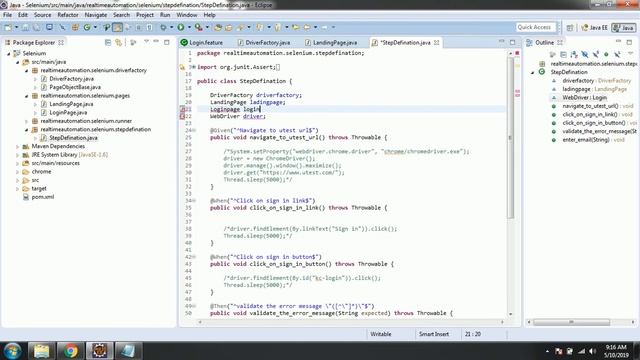Open the Package Explorer view menu triangle
Viewport: 640px width, 360px height.
click(x=147, y=42)
